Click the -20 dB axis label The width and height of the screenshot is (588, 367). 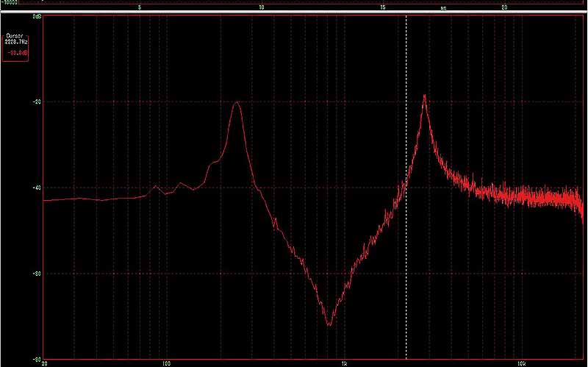(36, 101)
